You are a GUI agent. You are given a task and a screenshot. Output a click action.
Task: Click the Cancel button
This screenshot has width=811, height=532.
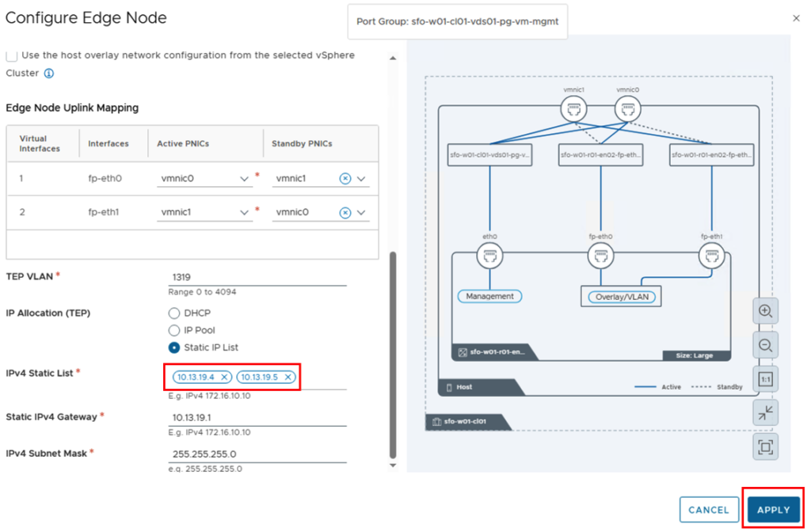click(x=708, y=510)
